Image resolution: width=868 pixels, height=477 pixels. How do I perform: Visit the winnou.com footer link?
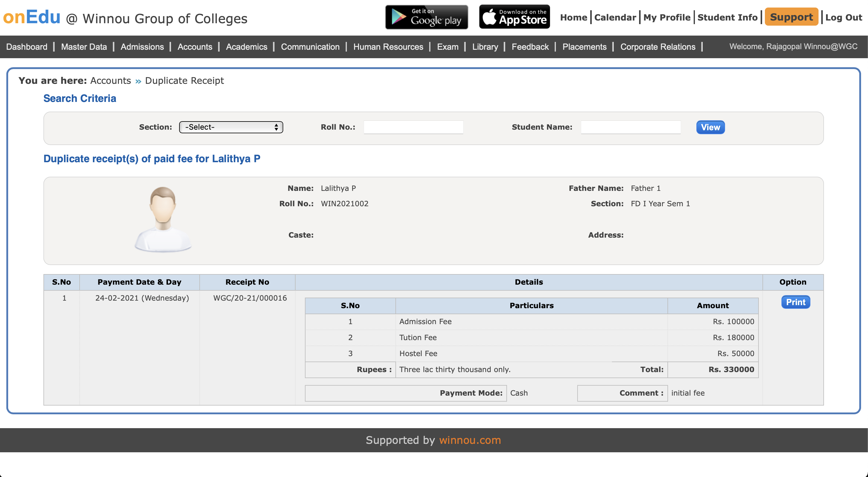[470, 440]
